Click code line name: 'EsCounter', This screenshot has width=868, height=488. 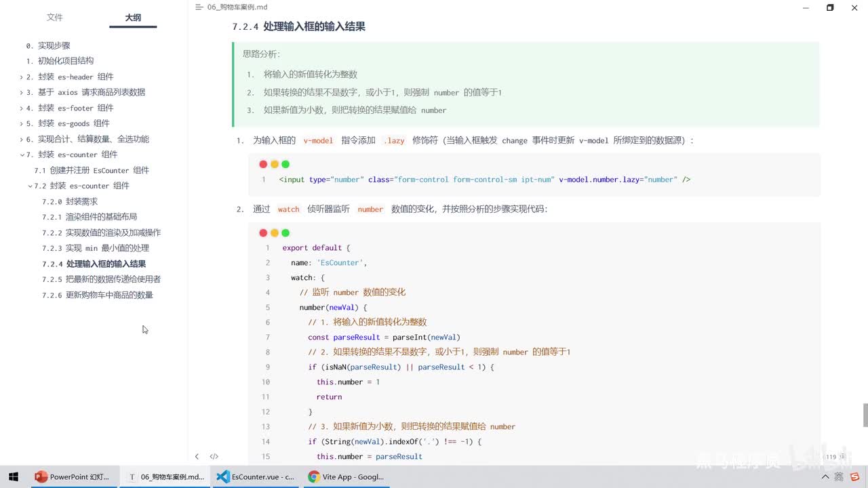[329, 263]
